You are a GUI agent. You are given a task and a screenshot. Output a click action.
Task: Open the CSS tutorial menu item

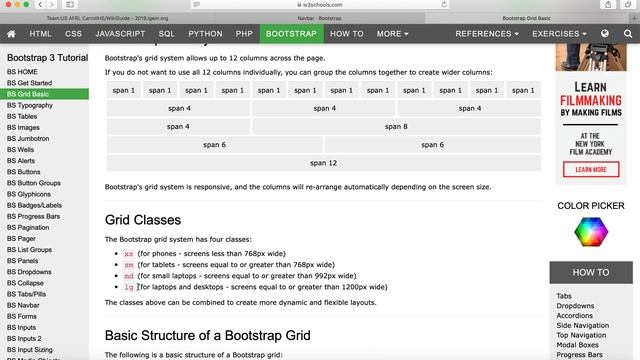point(73,34)
